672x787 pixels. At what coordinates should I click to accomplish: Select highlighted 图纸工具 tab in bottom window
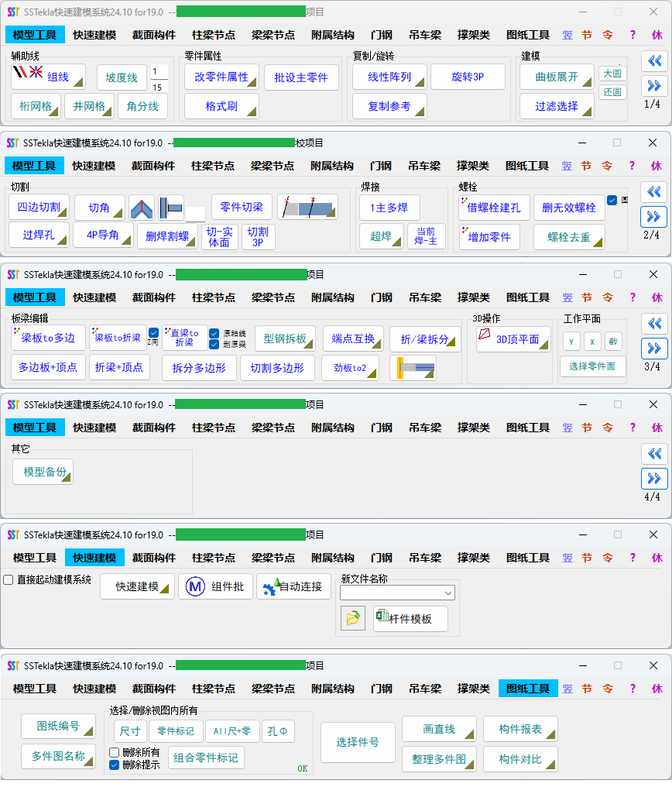pos(528,688)
